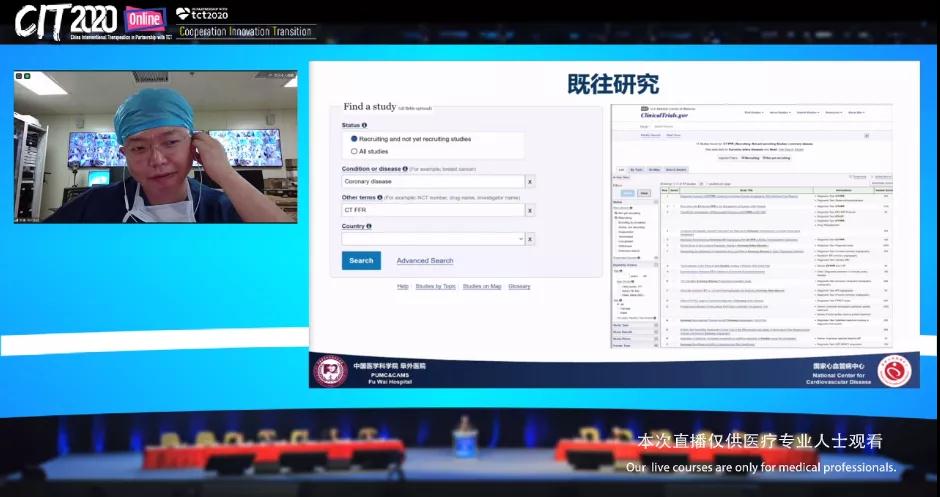Click the 'Other terms' info icon
The height and width of the screenshot is (497, 940).
380,197
